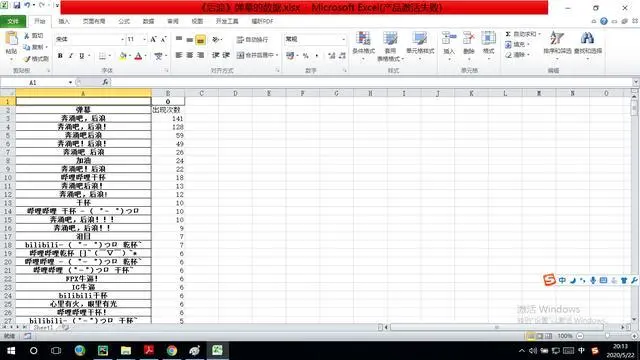The width and height of the screenshot is (640, 360).
Task: Toggle top vertical alignment
Action: (179, 39)
